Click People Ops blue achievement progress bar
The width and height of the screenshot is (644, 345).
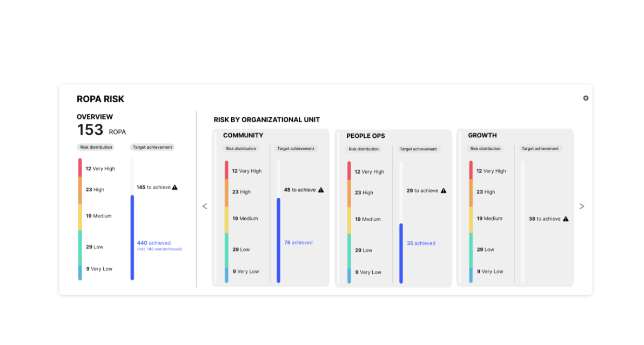[401, 253]
